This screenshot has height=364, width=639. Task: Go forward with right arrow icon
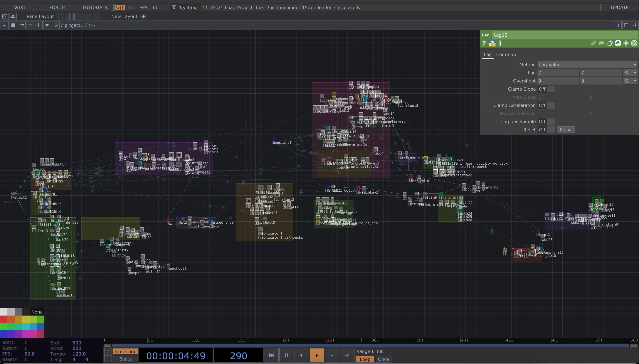pos(30,25)
